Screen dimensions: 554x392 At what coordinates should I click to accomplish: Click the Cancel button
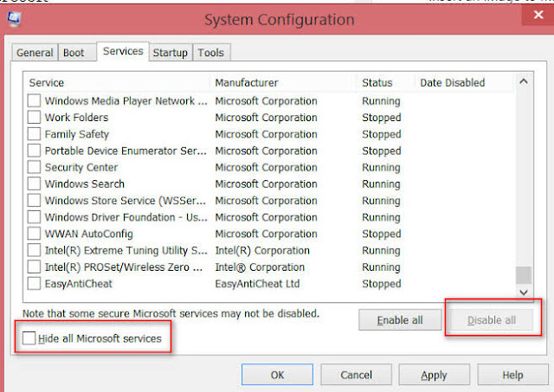[x=356, y=375]
